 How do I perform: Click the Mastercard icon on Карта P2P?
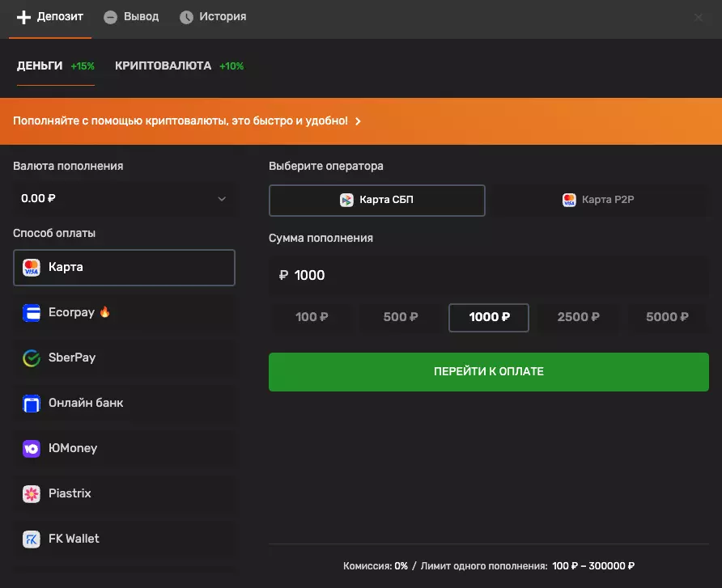[568, 200]
